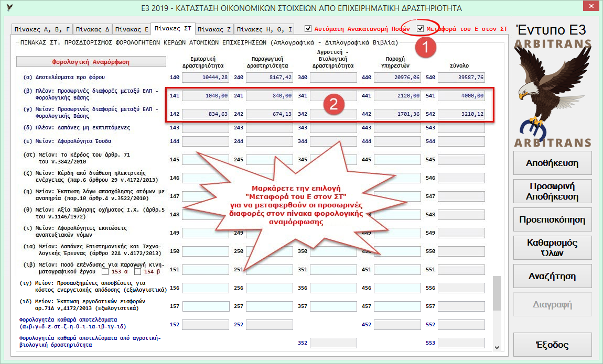Click the Καθαρισμός Όλων button

[x=552, y=248]
